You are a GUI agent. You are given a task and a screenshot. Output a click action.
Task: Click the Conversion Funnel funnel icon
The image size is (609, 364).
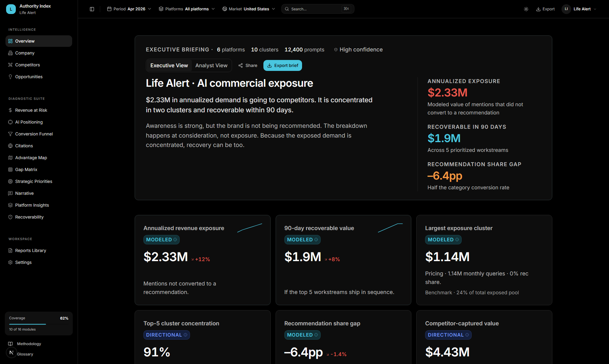[10, 134]
